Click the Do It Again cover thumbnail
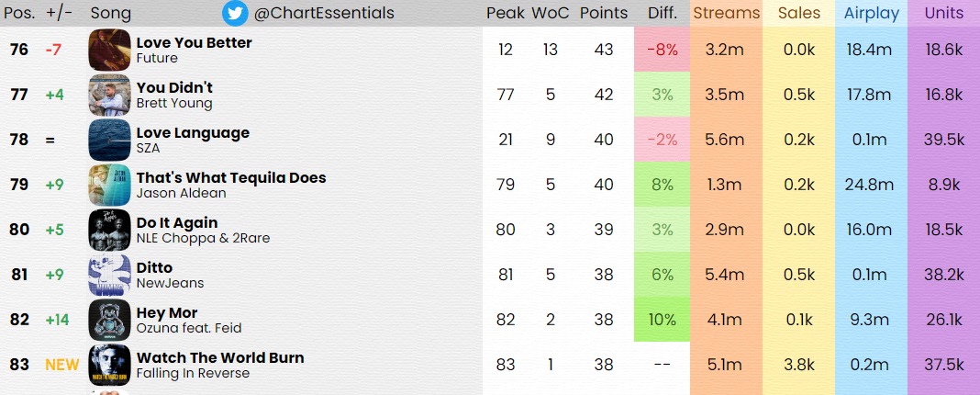This screenshot has width=980, height=395. click(109, 231)
